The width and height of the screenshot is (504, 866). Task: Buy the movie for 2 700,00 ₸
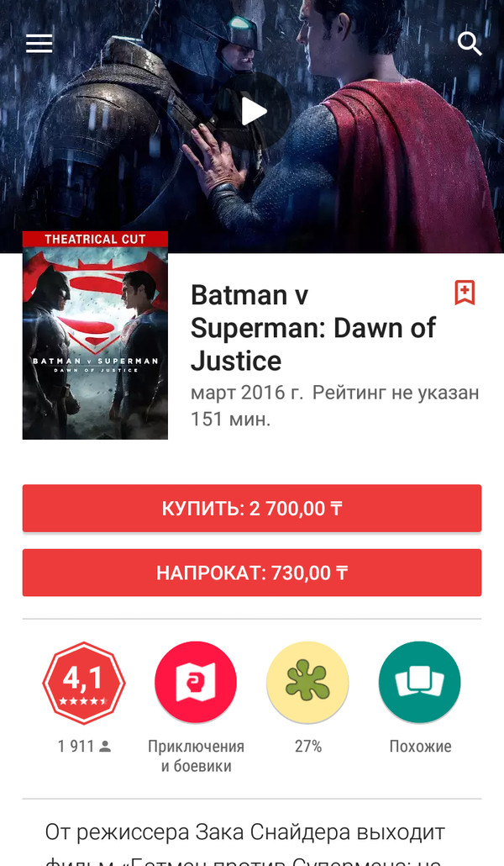(x=252, y=508)
